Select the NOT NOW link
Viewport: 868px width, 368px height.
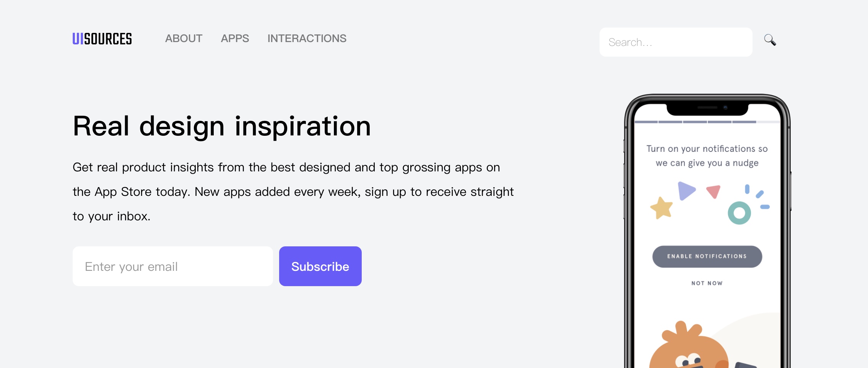(707, 283)
